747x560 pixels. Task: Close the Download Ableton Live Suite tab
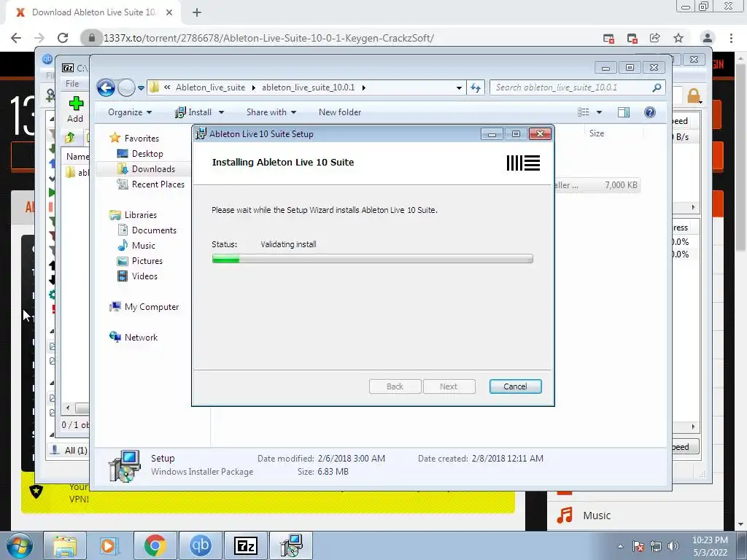169,12
